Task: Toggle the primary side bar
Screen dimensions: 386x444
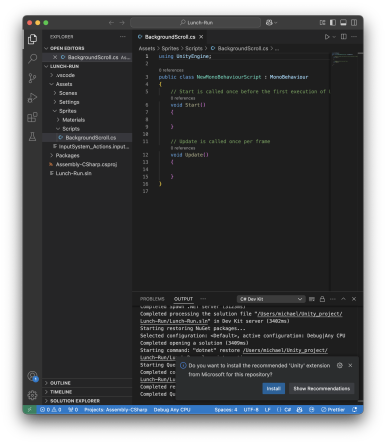Action: click(333, 23)
